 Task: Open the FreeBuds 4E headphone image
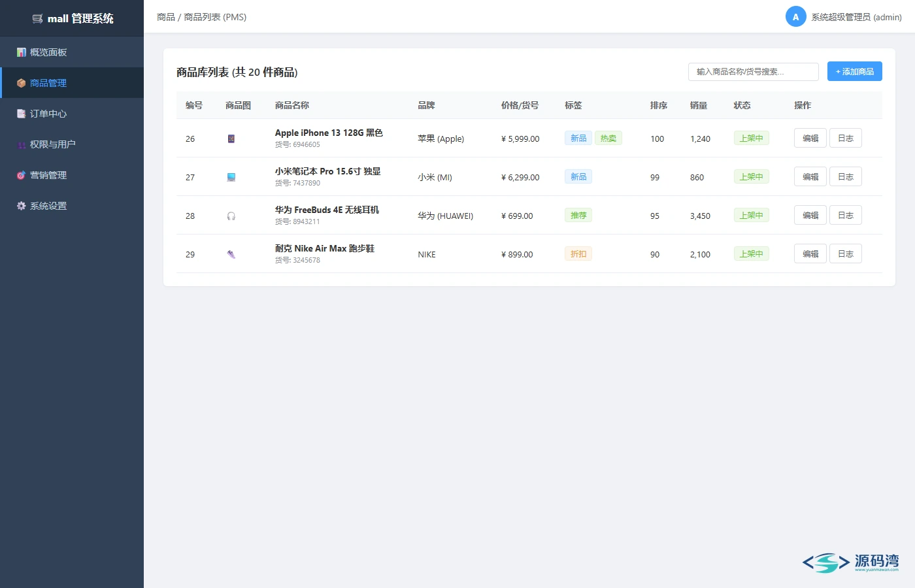(231, 216)
